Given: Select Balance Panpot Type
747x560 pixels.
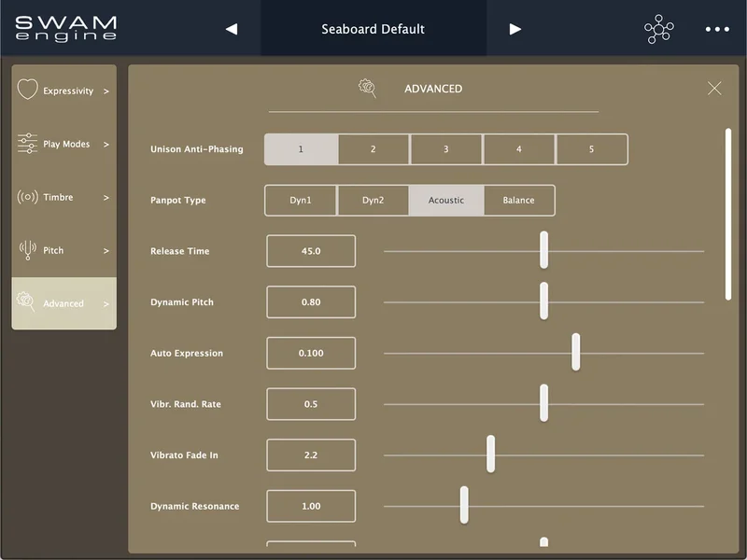Looking at the screenshot, I should (x=519, y=200).
